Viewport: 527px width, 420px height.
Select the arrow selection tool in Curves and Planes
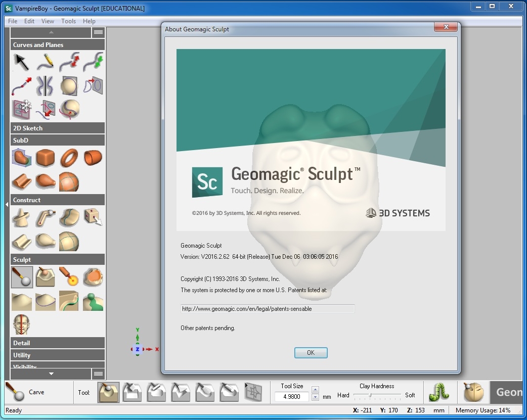(22, 62)
